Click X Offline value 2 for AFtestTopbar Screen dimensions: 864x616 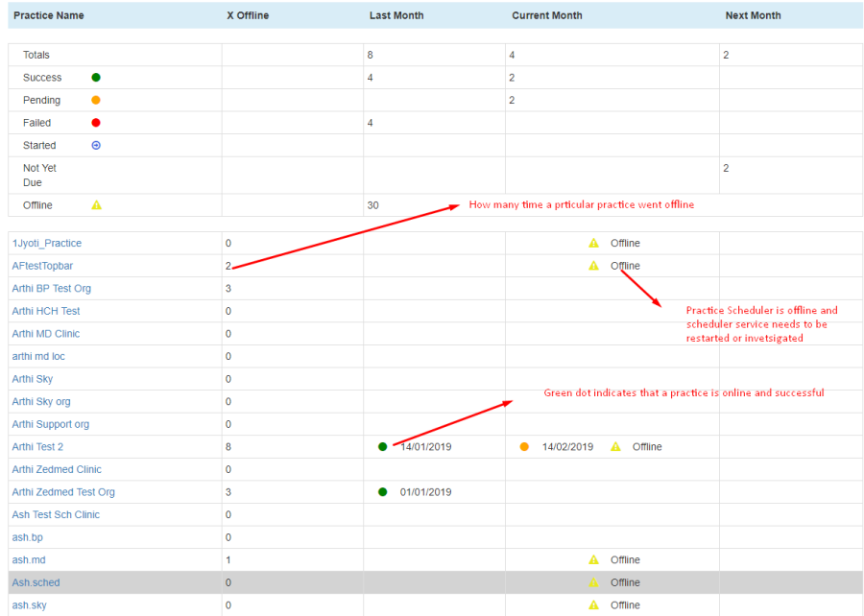click(228, 266)
